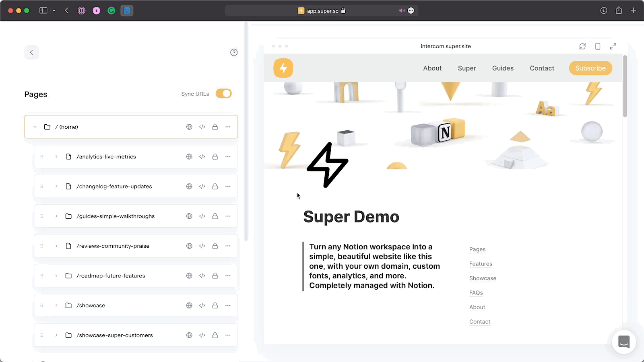644x362 pixels.
Task: Follow the Pages link in preview
Action: pyautogui.click(x=477, y=249)
